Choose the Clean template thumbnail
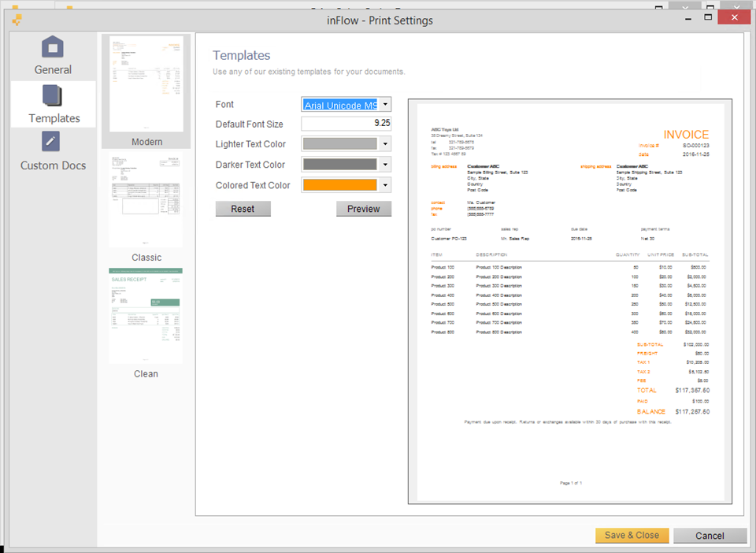 pos(146,316)
